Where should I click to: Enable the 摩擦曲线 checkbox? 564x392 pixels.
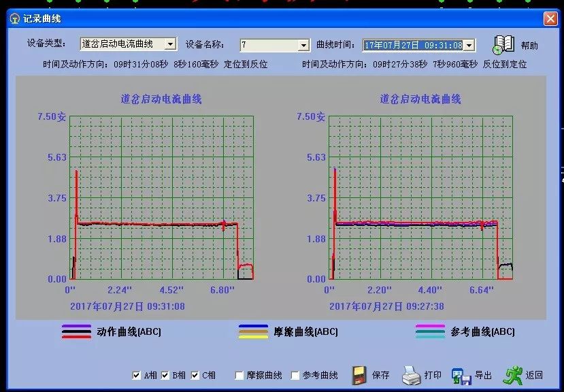pyautogui.click(x=239, y=376)
